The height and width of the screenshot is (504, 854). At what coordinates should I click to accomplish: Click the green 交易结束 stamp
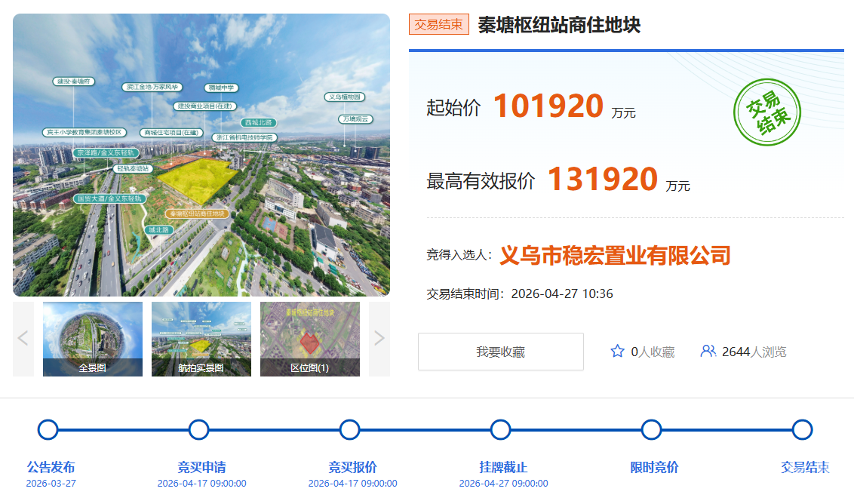point(766,112)
